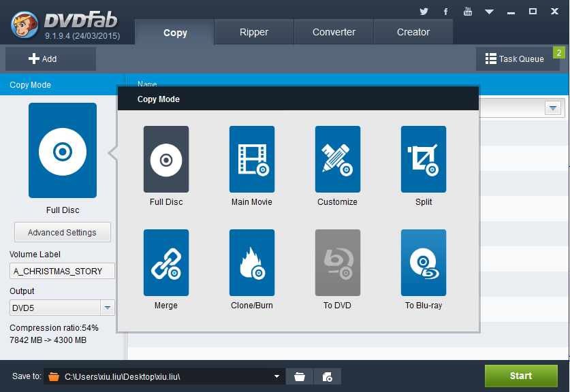This screenshot has height=392, width=570.
Task: Click the Task Queue count badge 2
Action: 559,52
